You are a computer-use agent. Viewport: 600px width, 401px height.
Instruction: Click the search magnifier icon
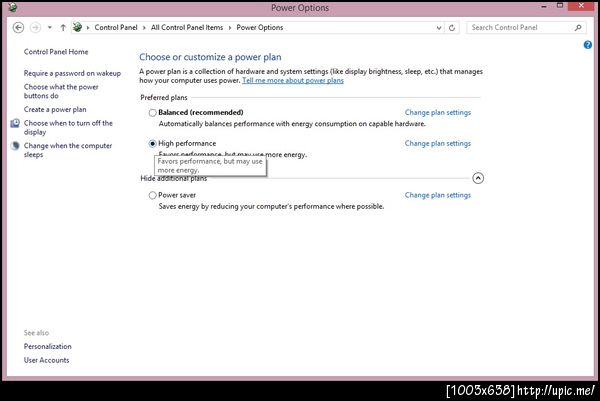578,28
